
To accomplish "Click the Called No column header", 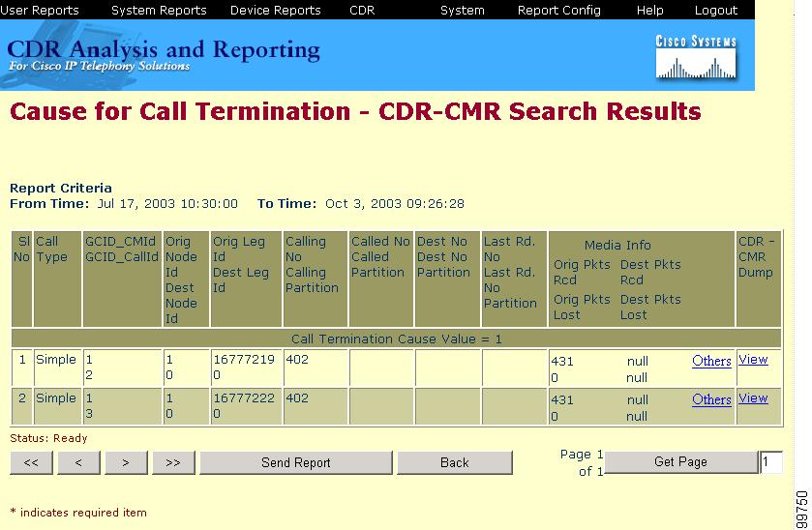I will pos(381,279).
